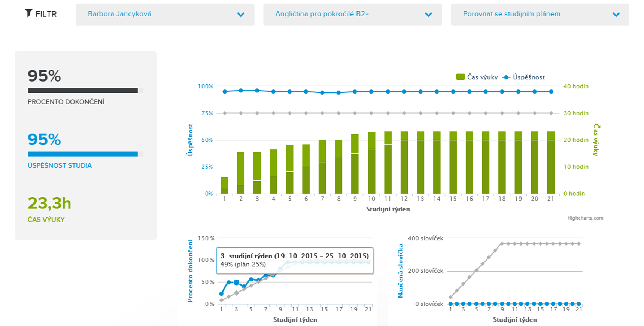Screen dimensions: 644x326
Task: Click the blue vocabulary point at week 21
Action: pos(579,304)
